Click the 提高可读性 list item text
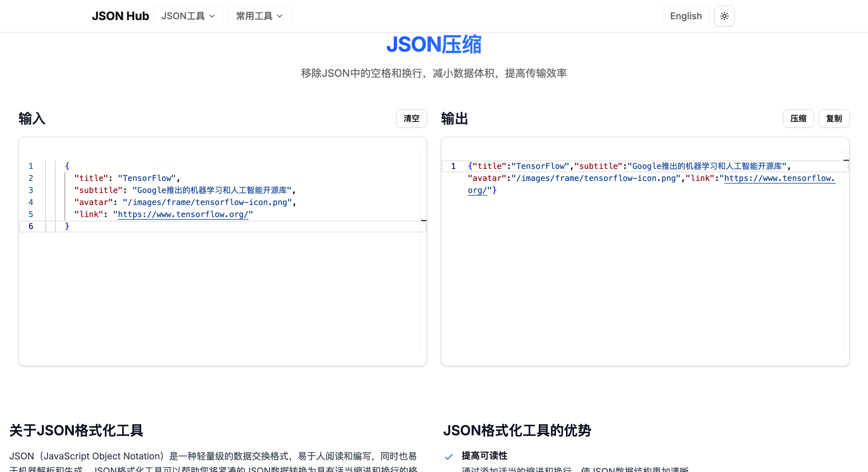This screenshot has height=472, width=868. click(484, 455)
